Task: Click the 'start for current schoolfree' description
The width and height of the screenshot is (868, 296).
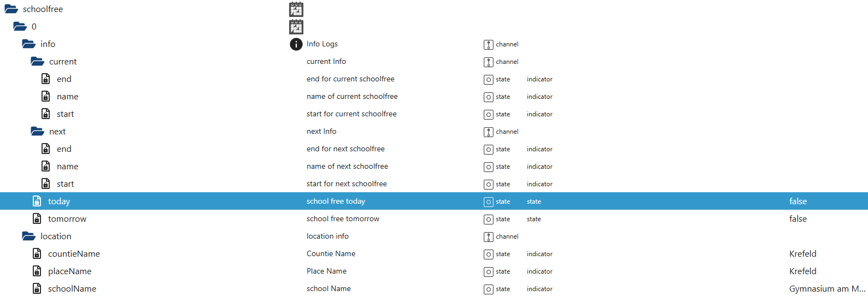Action: click(351, 114)
